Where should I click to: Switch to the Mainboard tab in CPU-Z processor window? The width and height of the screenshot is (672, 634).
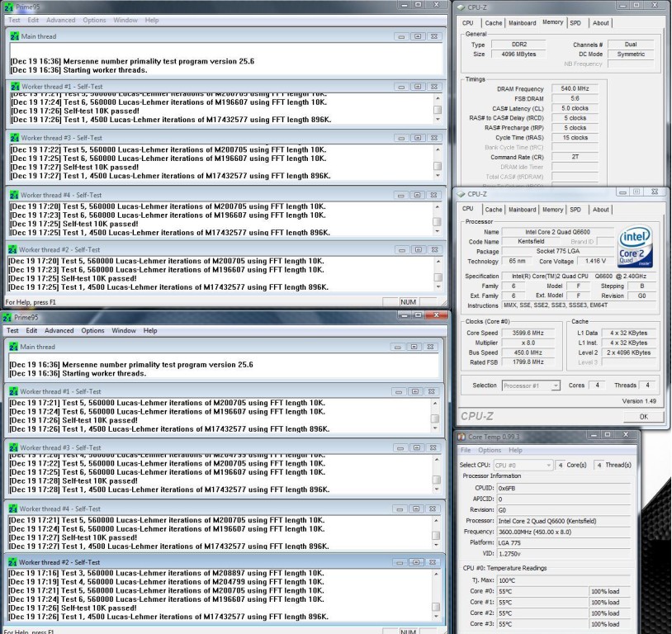coord(522,210)
